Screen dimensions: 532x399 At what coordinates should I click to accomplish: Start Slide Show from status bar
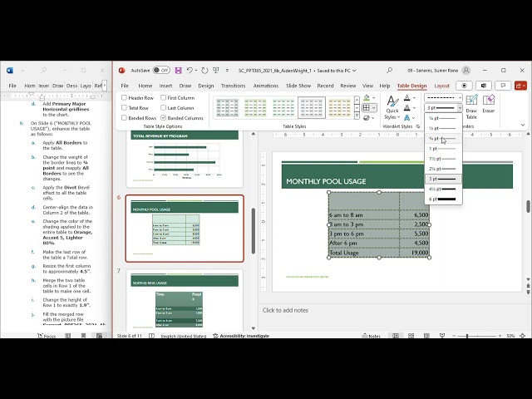coord(442,336)
